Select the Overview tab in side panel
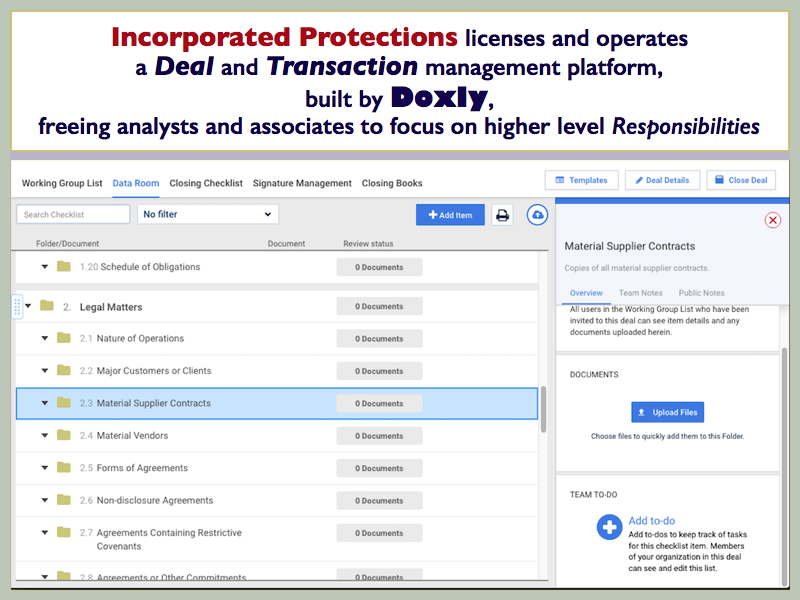Image resolution: width=800 pixels, height=600 pixels. click(x=586, y=293)
